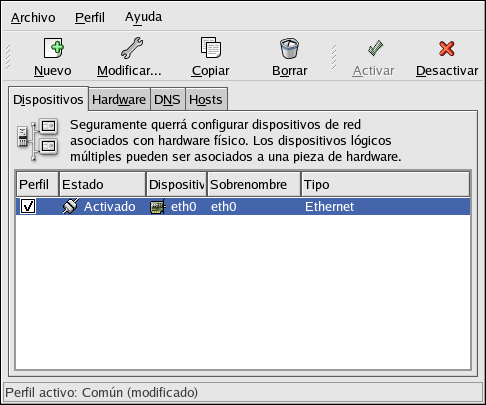The image size is (486, 405).
Task: Click the toolbar grip handle left of Nuevo
Action: coord(8,57)
